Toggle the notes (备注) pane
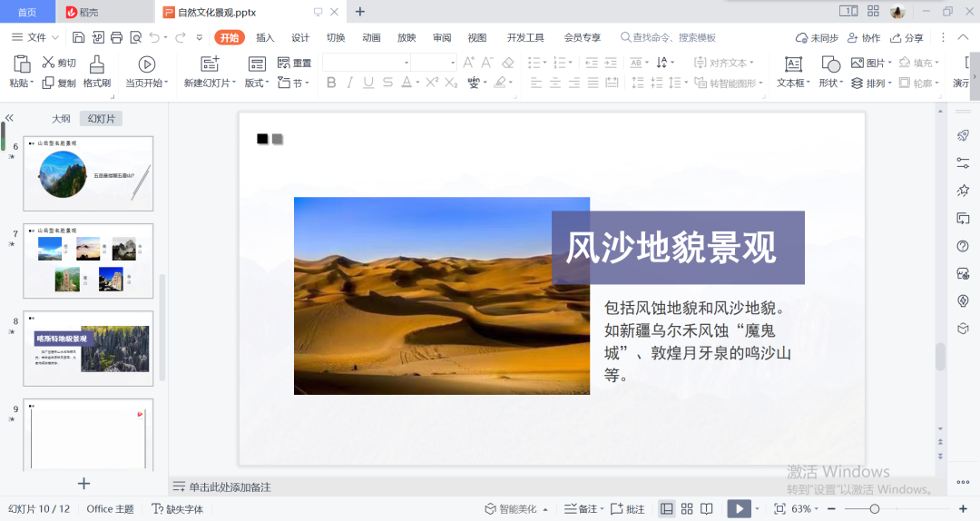Screen dimensions: 980x521 (x=581, y=509)
